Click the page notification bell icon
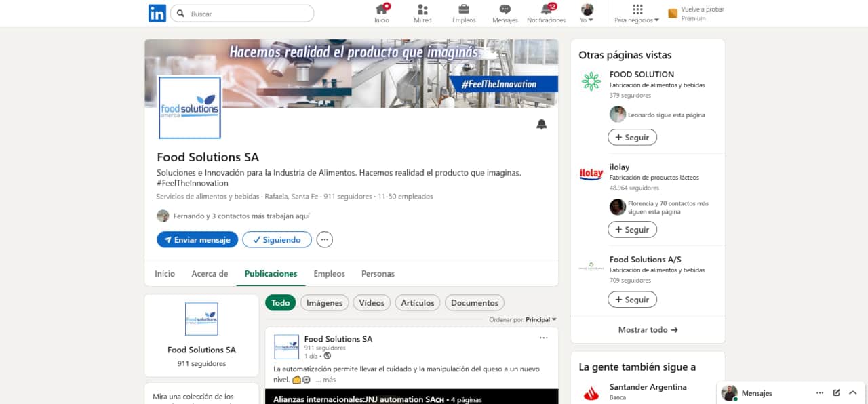Viewport: 868px width, 404px height. coord(541,125)
